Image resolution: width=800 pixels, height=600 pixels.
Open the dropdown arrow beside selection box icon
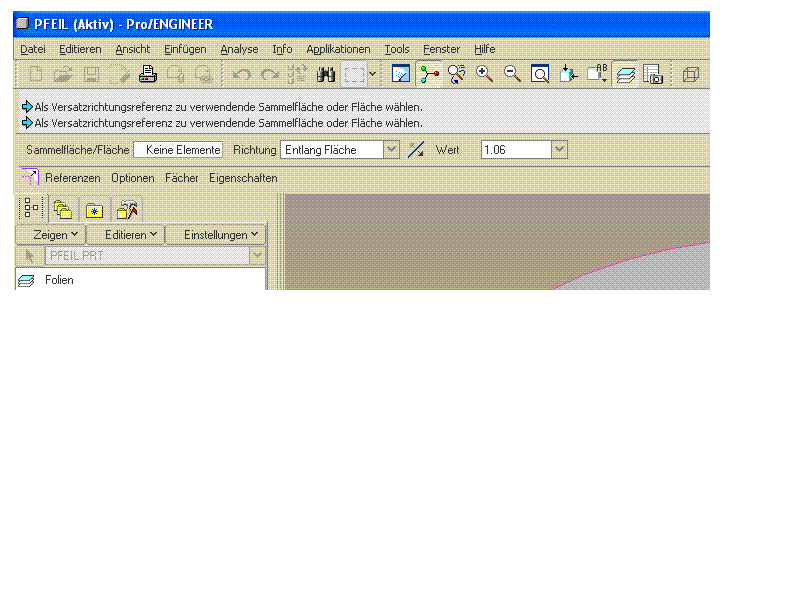tap(372, 74)
